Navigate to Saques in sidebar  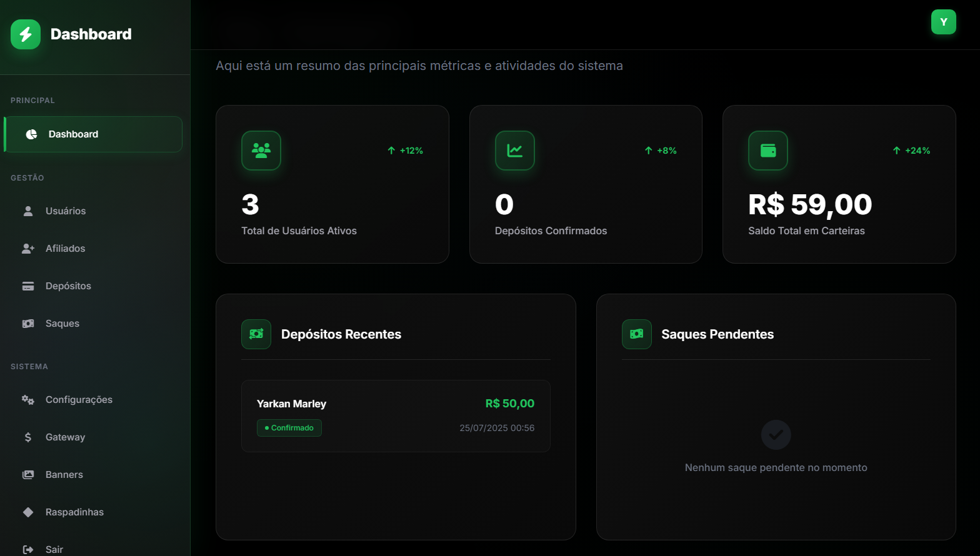tap(62, 324)
